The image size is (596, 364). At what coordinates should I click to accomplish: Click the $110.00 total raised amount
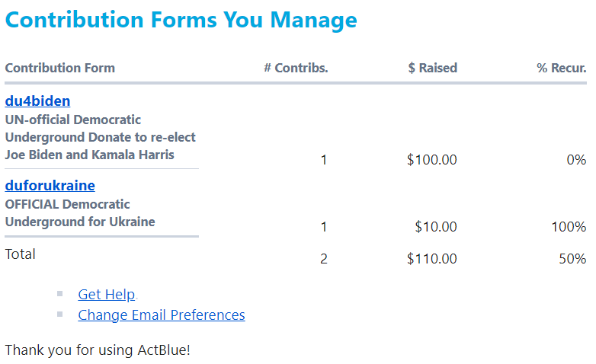432,259
